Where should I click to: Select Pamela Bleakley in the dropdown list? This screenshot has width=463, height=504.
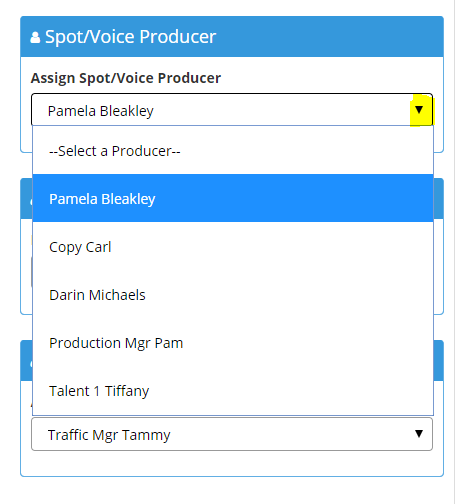[233, 198]
